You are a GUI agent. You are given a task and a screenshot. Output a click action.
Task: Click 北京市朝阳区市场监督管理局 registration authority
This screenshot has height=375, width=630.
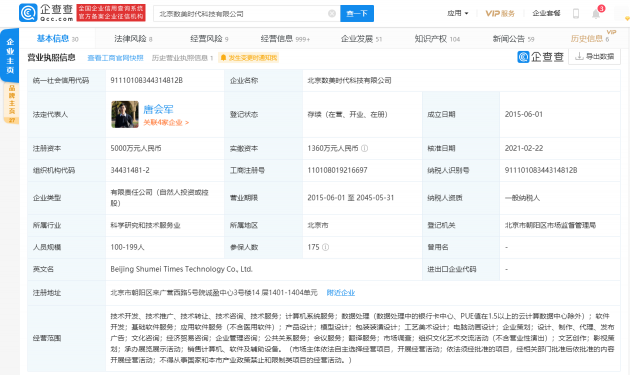[x=550, y=225]
